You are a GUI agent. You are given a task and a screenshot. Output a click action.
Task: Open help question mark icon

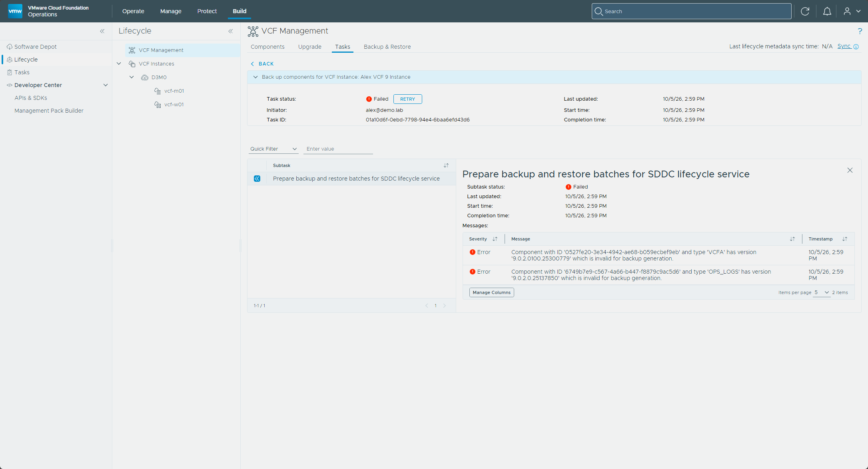click(x=860, y=31)
